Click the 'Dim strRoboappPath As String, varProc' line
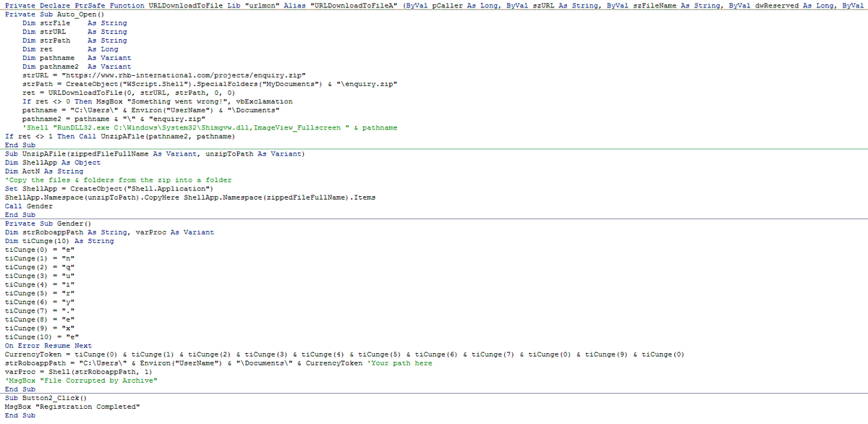The height and width of the screenshot is (424, 868). coord(109,232)
